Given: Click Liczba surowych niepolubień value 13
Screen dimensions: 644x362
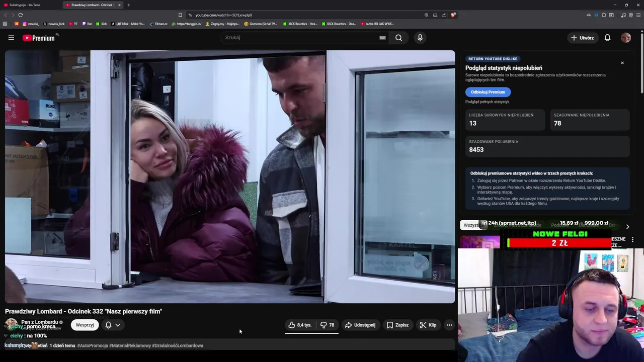Looking at the screenshot, I should click(x=472, y=123).
